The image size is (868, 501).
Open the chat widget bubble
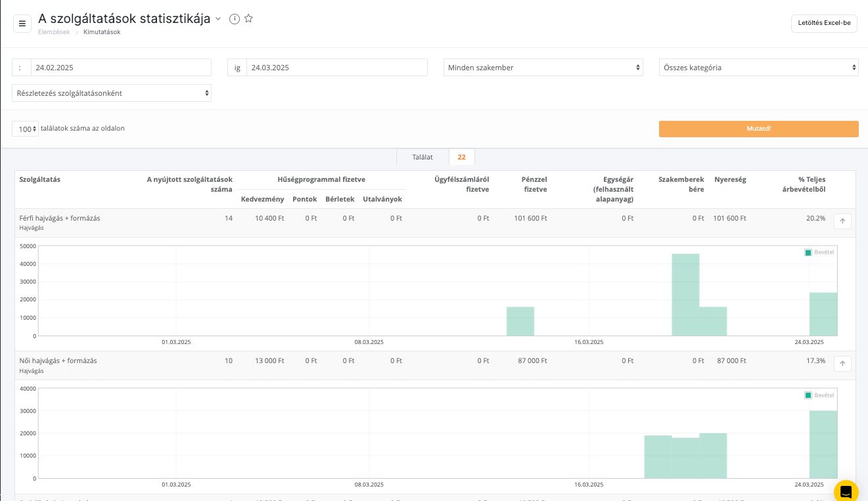click(x=846, y=491)
